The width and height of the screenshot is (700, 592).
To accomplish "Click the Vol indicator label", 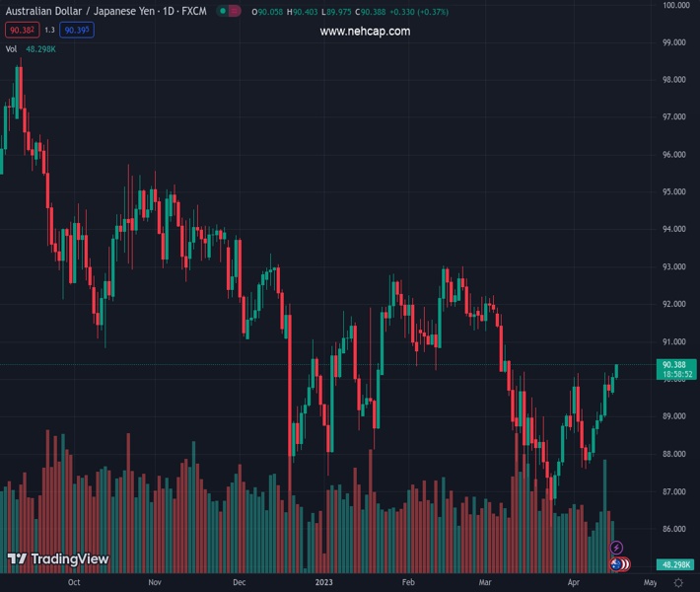I will click(11, 47).
